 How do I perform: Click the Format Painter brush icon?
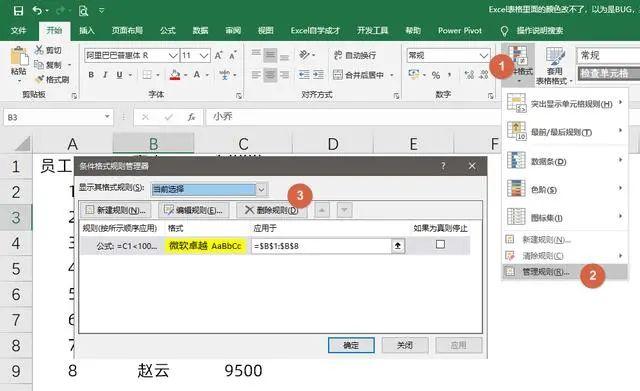(40, 79)
